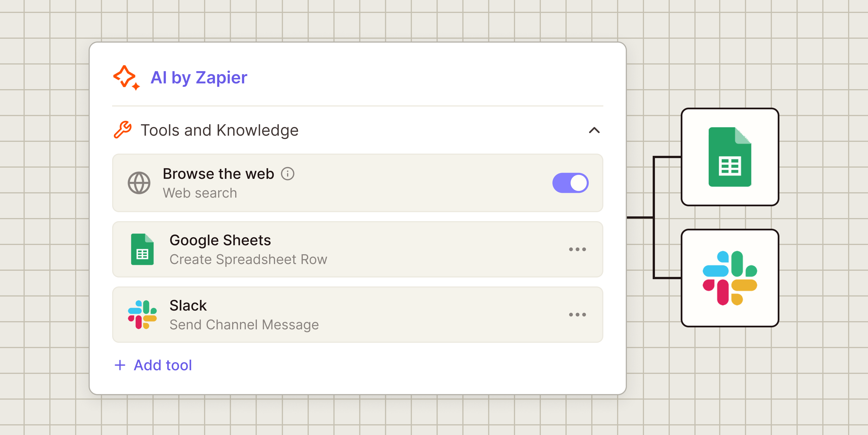This screenshot has height=435, width=868.
Task: Click Send Channel Message text
Action: [244, 325]
